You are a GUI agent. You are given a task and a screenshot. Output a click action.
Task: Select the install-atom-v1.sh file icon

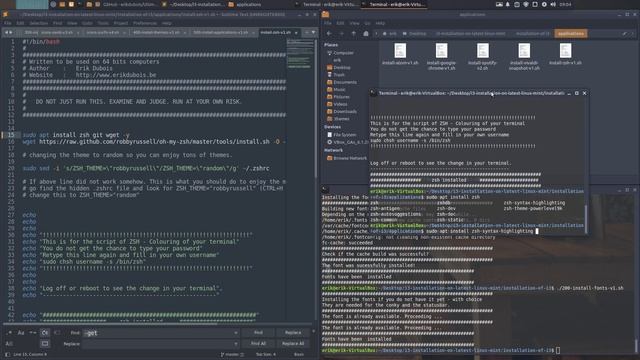[400, 51]
